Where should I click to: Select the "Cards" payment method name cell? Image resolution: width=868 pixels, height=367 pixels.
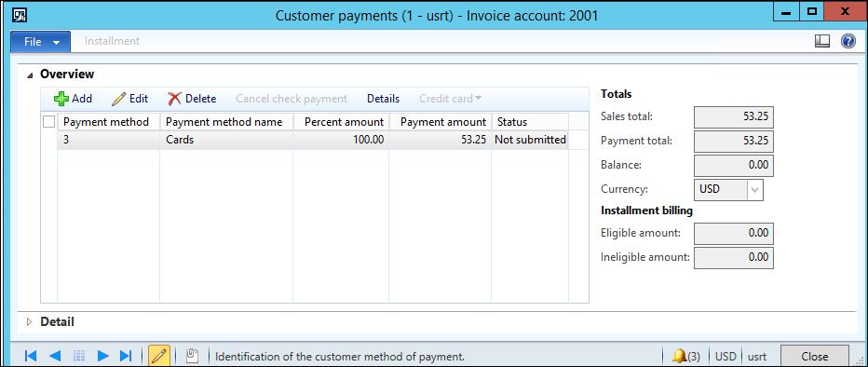pos(226,140)
